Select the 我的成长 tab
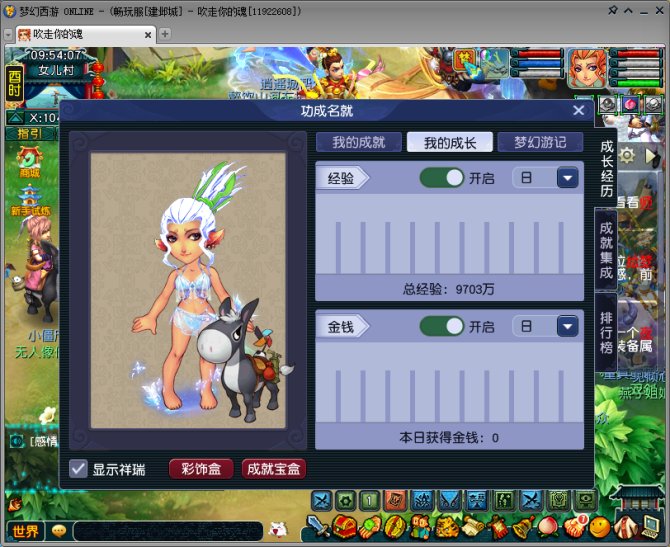 coord(450,142)
